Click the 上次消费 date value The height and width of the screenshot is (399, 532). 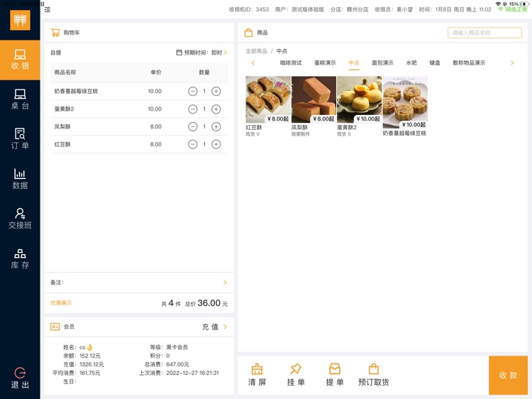(192, 373)
